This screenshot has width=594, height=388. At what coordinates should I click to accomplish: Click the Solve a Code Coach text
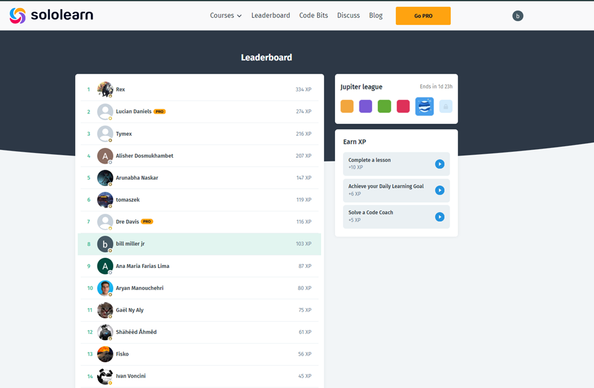[x=370, y=213]
